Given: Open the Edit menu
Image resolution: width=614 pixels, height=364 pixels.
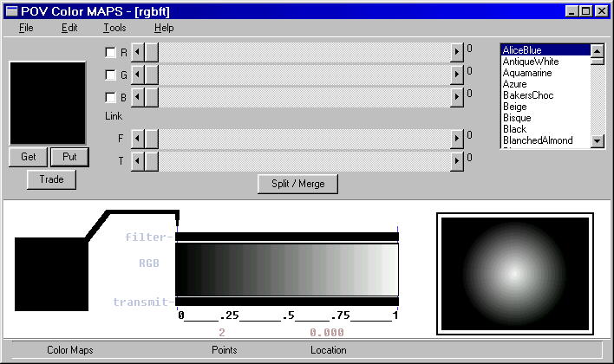Looking at the screenshot, I should coord(69,28).
